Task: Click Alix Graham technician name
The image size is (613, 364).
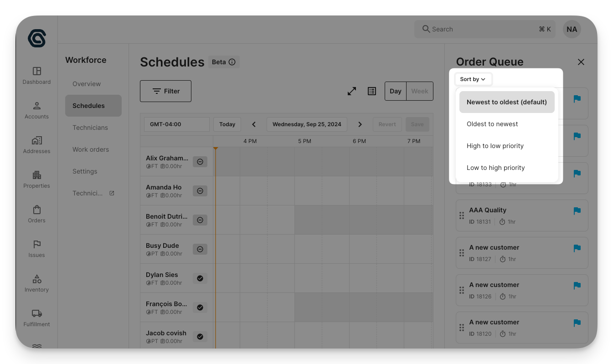Action: [x=167, y=158]
